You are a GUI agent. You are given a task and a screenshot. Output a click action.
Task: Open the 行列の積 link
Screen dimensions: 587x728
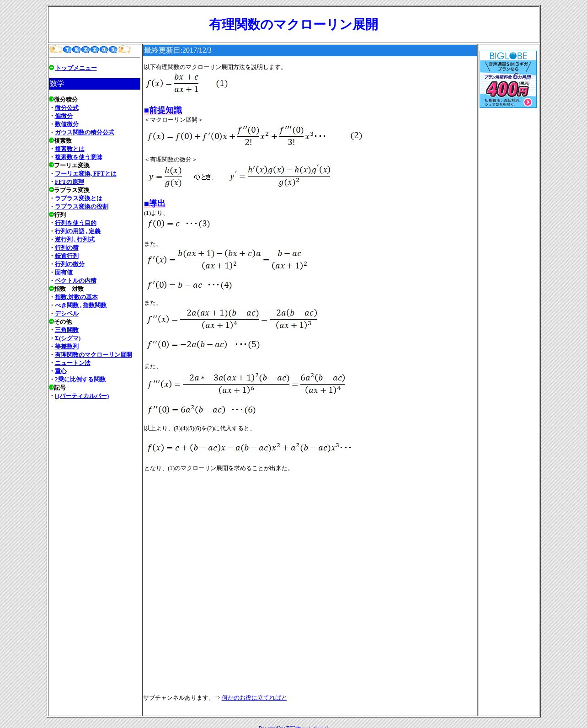pyautogui.click(x=67, y=247)
